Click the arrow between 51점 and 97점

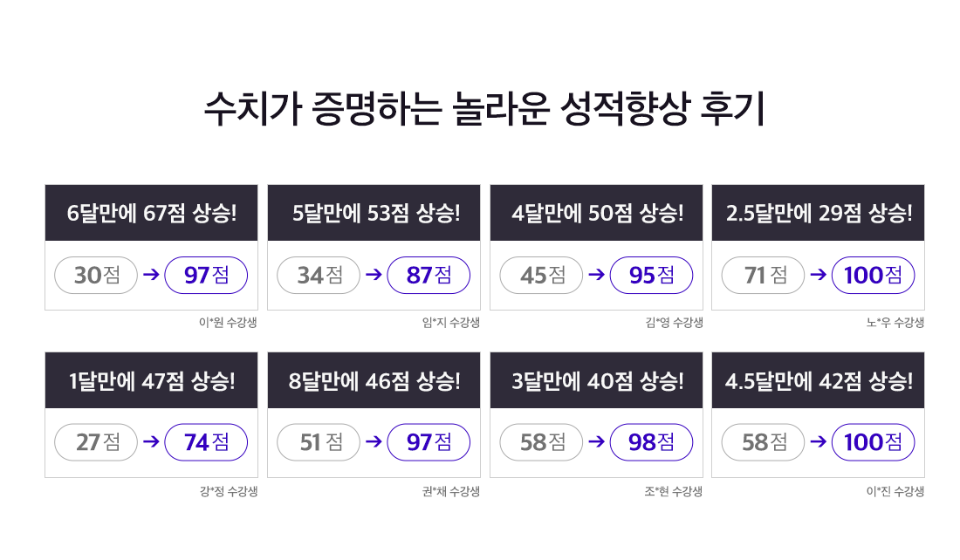coord(374,442)
